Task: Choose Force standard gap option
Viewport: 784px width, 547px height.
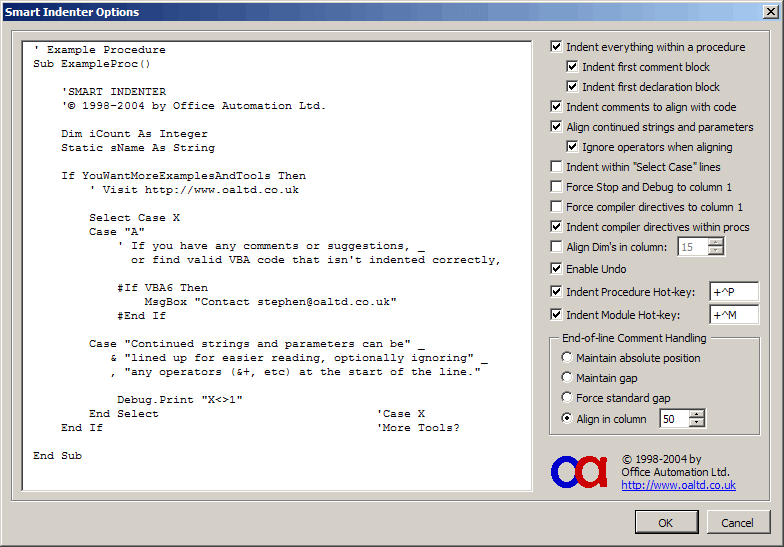Action: tap(566, 398)
